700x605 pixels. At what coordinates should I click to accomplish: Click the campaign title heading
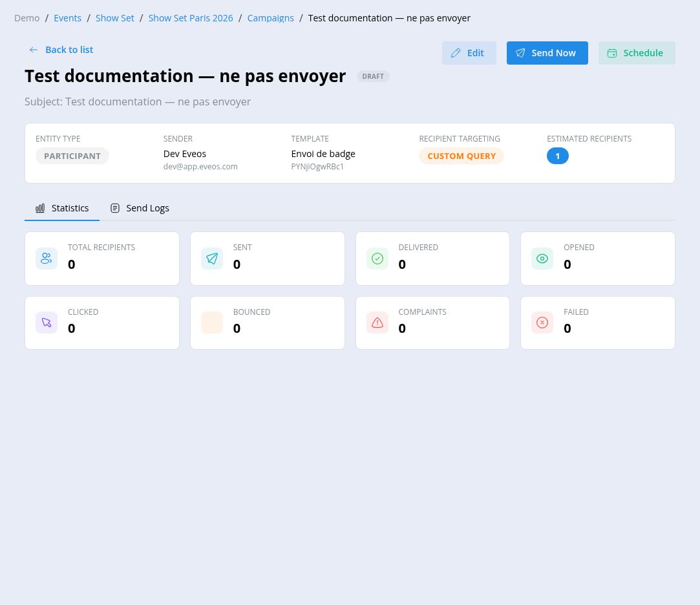coord(186,76)
